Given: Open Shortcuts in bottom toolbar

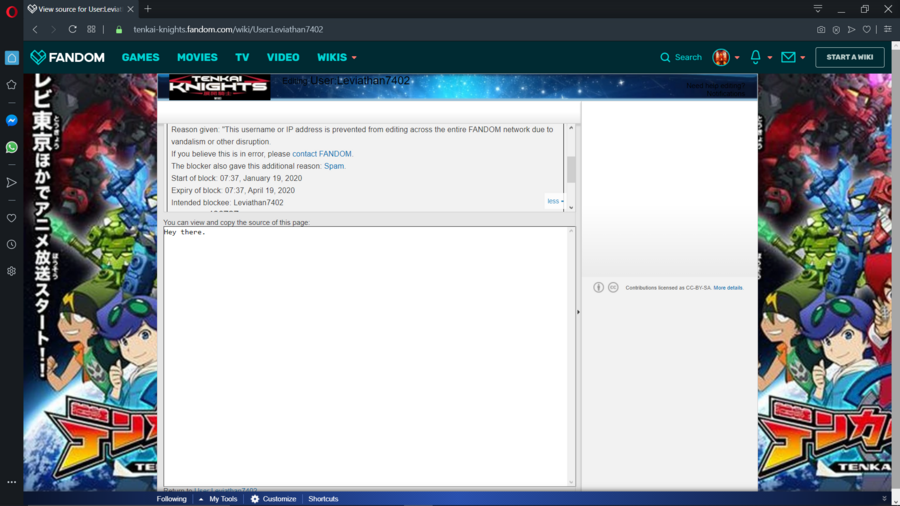Looking at the screenshot, I should (323, 499).
